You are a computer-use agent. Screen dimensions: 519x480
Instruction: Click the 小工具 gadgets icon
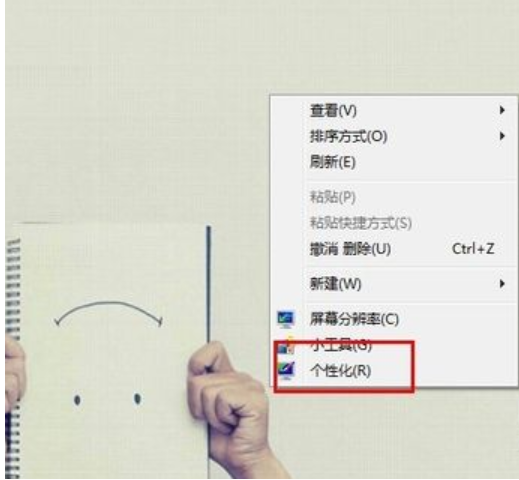click(x=286, y=346)
